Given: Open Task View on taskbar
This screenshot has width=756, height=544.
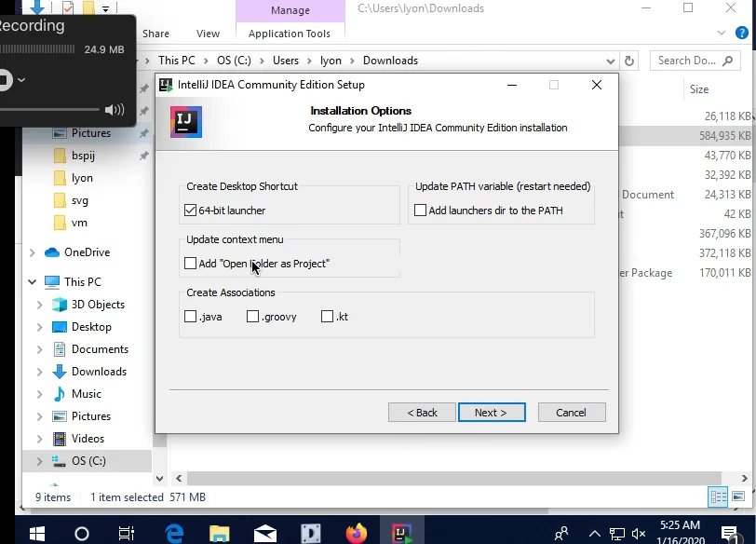Looking at the screenshot, I should 127,534.
